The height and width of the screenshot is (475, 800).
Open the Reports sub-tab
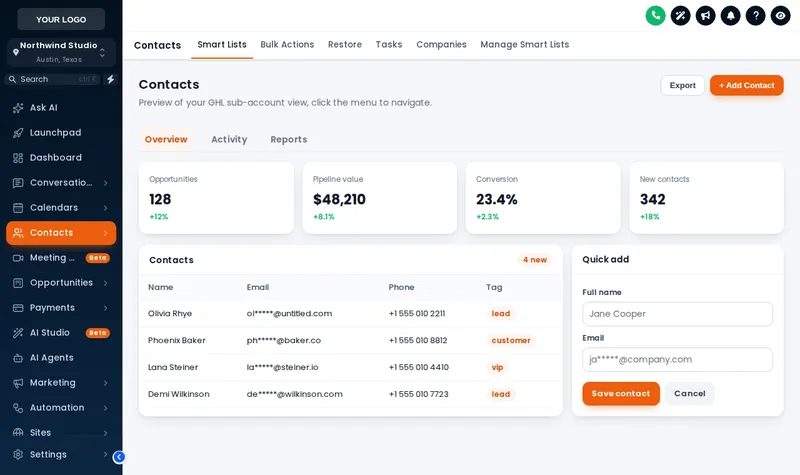tap(289, 139)
